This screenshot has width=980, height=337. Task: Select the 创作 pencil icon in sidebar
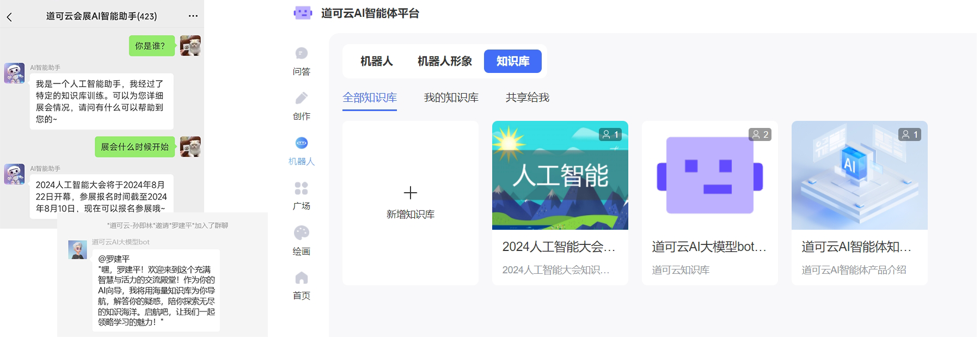point(301,99)
